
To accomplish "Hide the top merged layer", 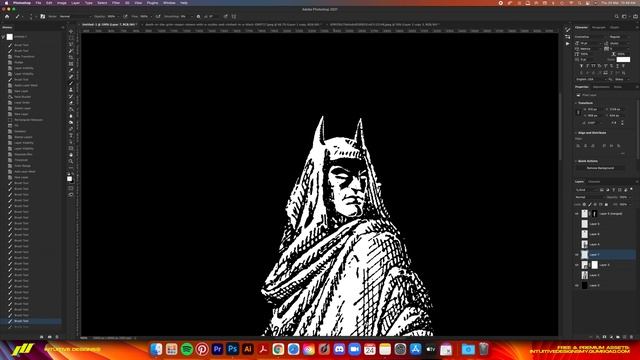I will click(577, 213).
